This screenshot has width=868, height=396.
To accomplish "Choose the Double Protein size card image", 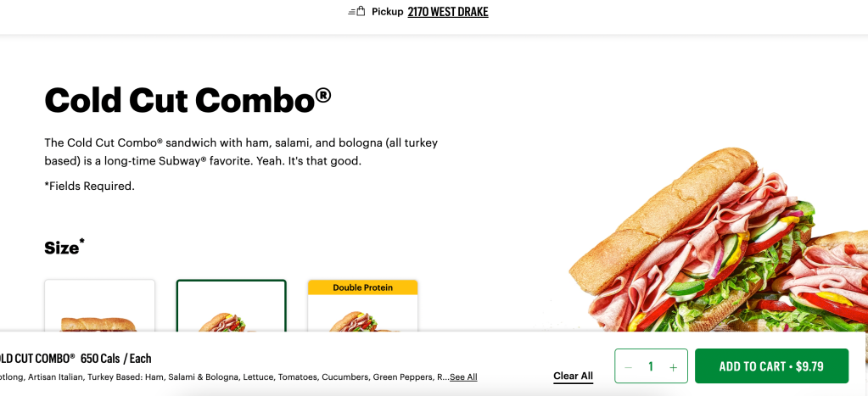I will tap(362, 315).
